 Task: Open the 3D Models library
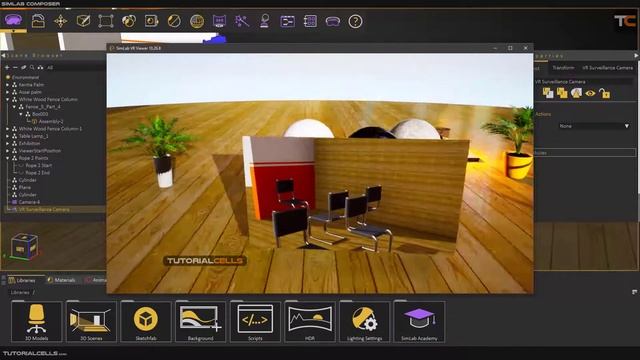click(x=36, y=322)
